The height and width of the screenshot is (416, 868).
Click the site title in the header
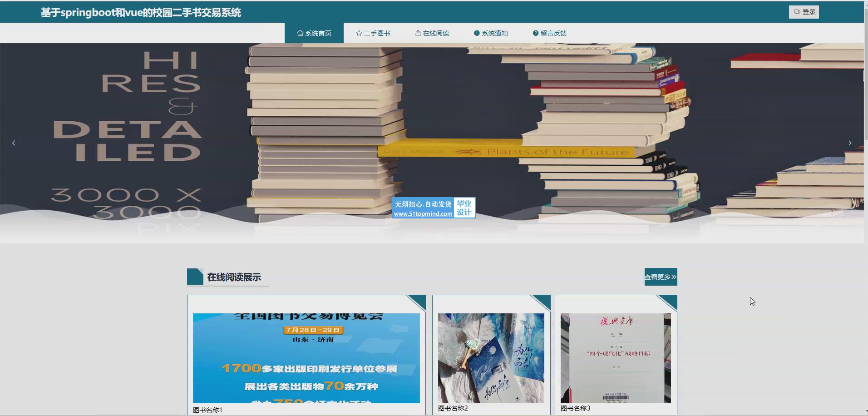(141, 13)
